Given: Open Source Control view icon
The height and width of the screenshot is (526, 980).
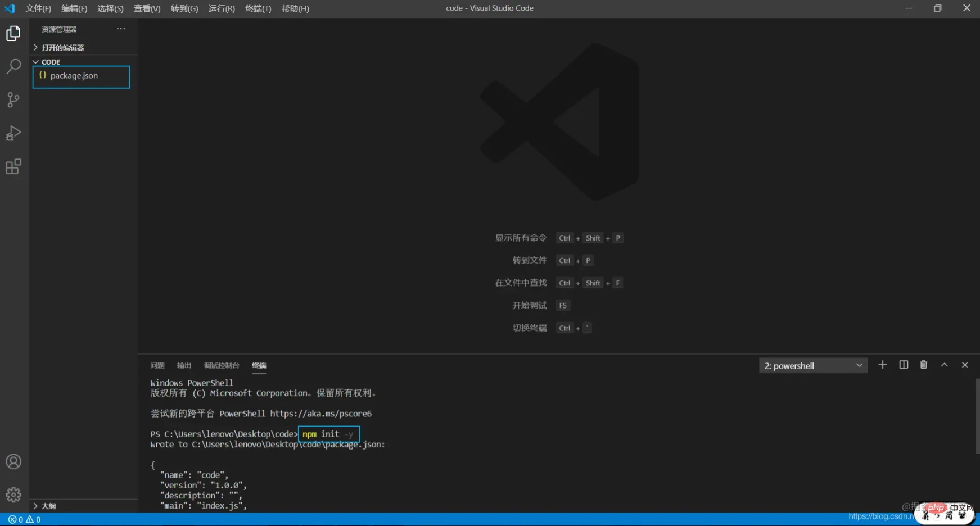Looking at the screenshot, I should tap(13, 100).
